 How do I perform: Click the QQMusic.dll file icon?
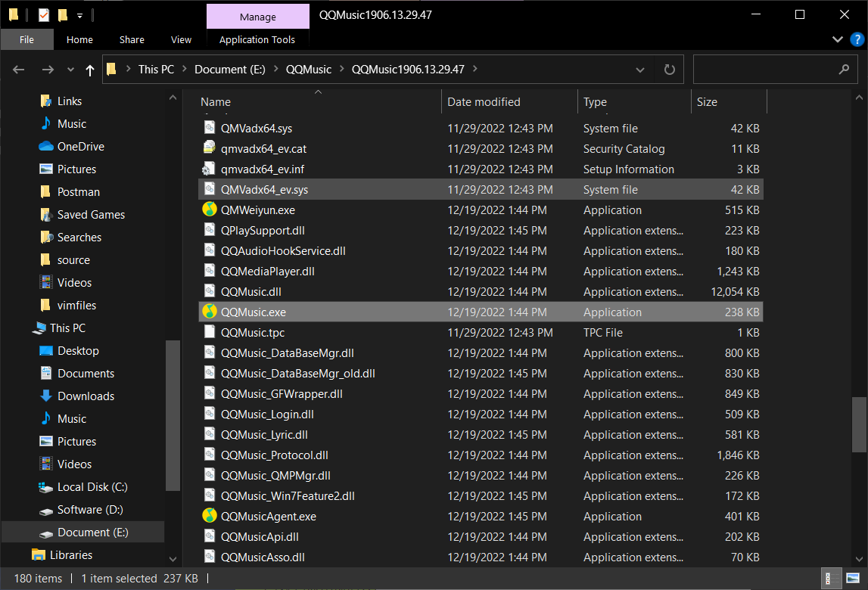pos(210,291)
